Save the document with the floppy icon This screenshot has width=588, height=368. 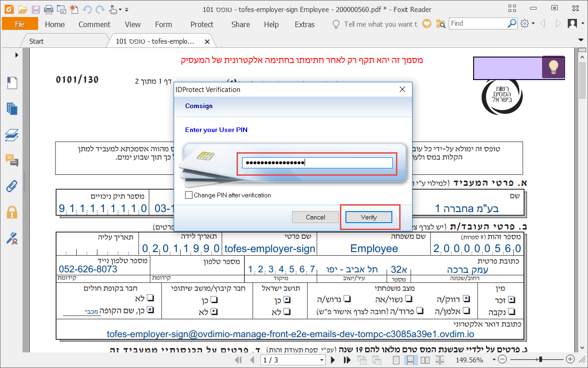tap(35, 9)
